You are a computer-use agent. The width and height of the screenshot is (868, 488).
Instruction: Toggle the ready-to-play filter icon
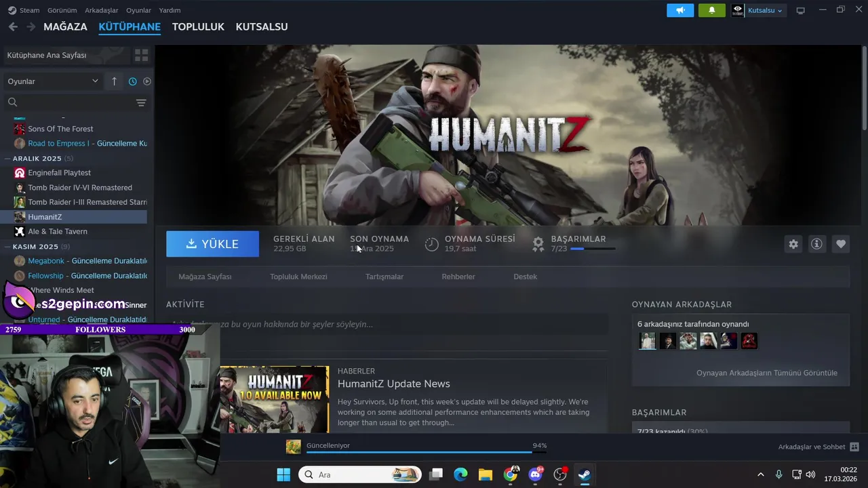point(147,81)
